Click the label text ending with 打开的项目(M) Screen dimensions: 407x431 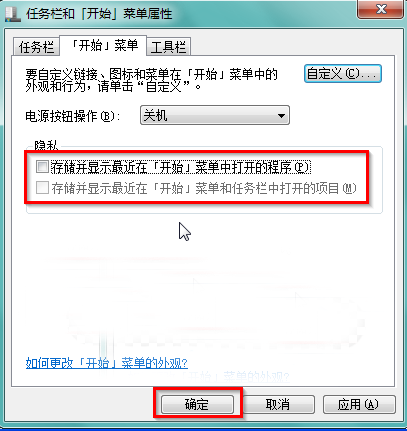204,188
